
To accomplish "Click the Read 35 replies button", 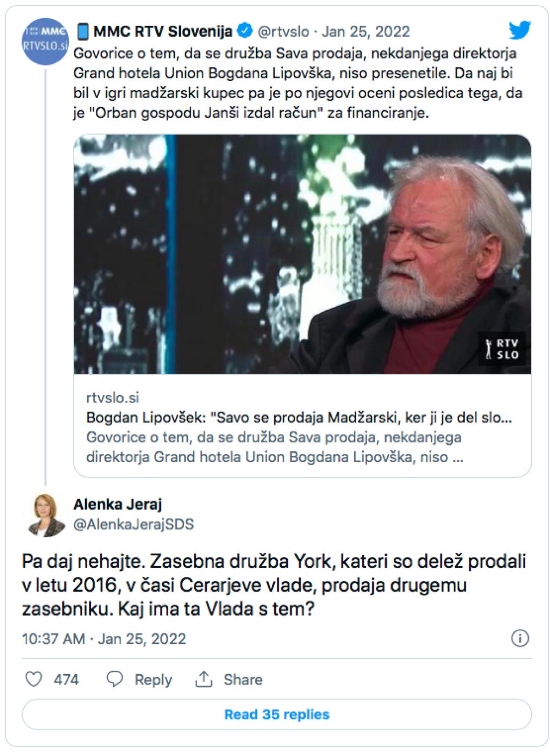I will tap(276, 714).
